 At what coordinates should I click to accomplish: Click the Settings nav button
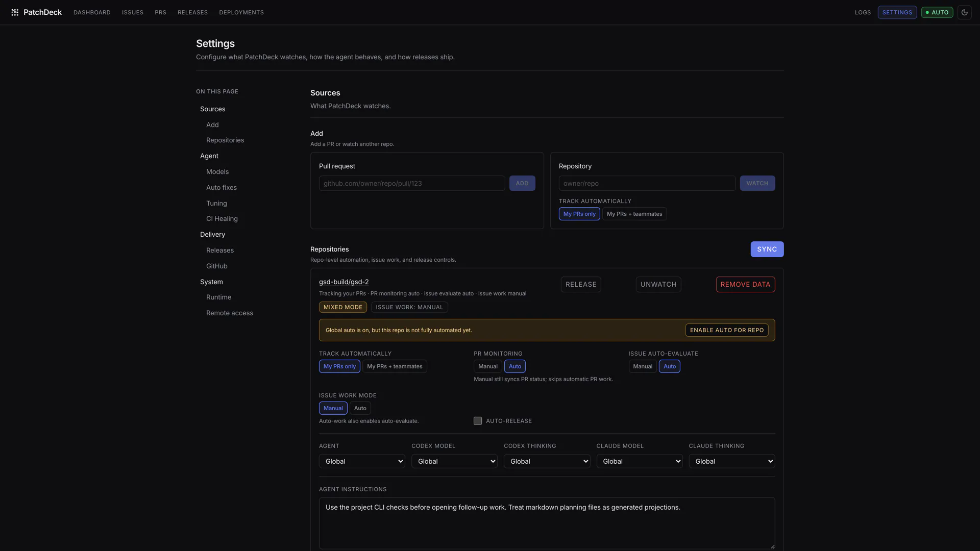point(897,12)
